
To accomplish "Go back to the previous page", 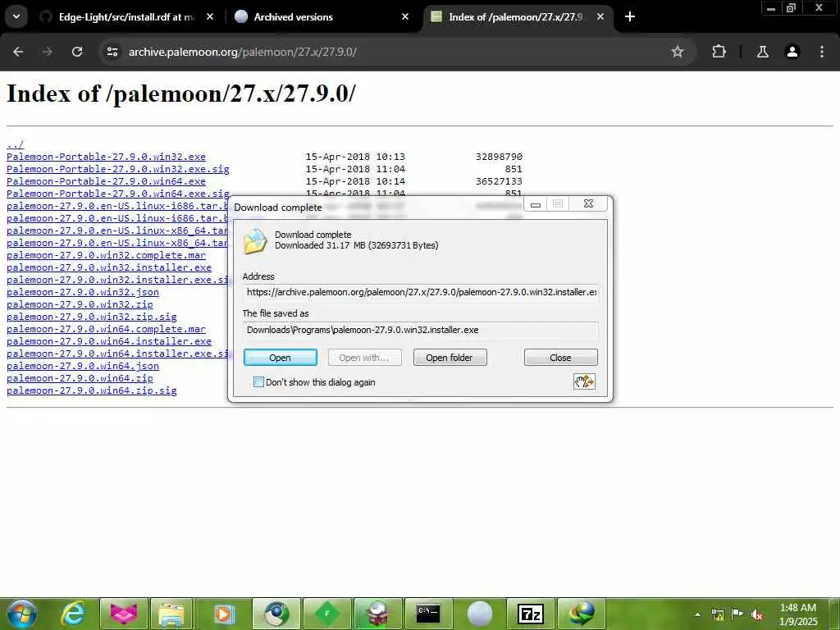I will [x=18, y=52].
